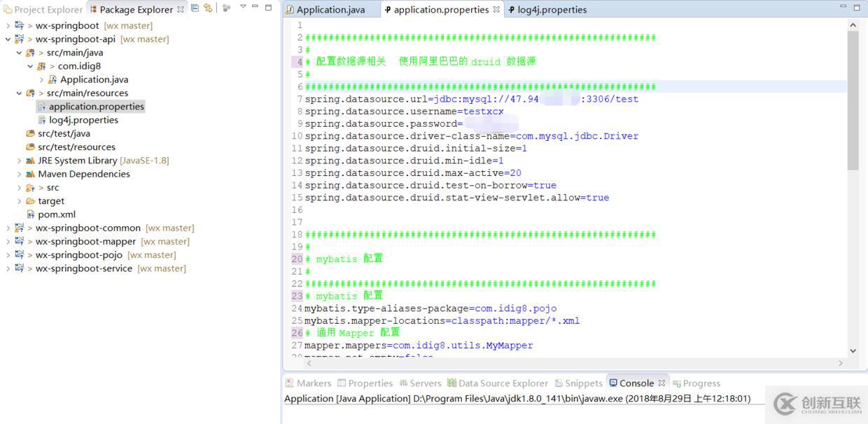Collapse all in Package Explorer
The image size is (868, 424).
pos(195,8)
